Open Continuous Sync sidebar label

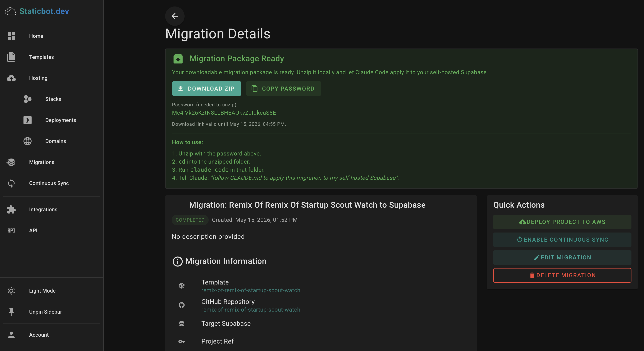49,183
